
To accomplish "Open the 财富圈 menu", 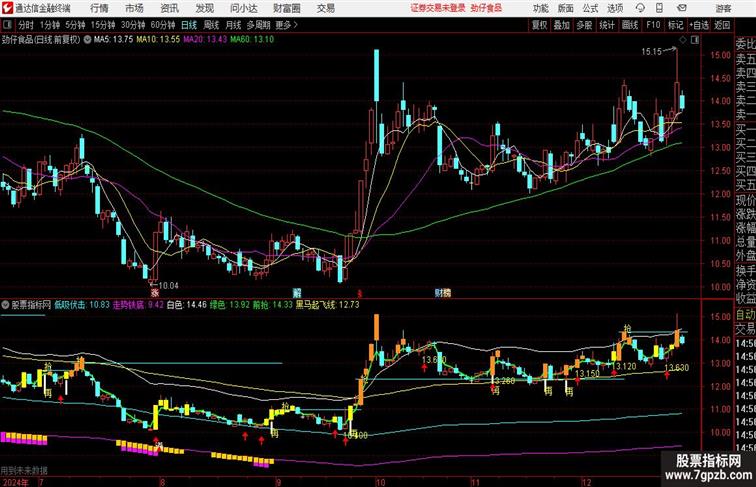I will (x=287, y=8).
